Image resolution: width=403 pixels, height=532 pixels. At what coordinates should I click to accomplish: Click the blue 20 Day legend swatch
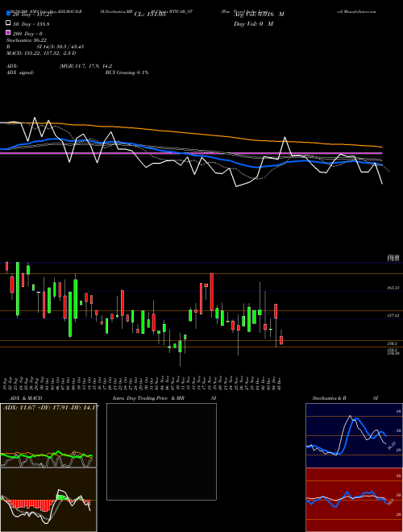[x=8, y=14]
